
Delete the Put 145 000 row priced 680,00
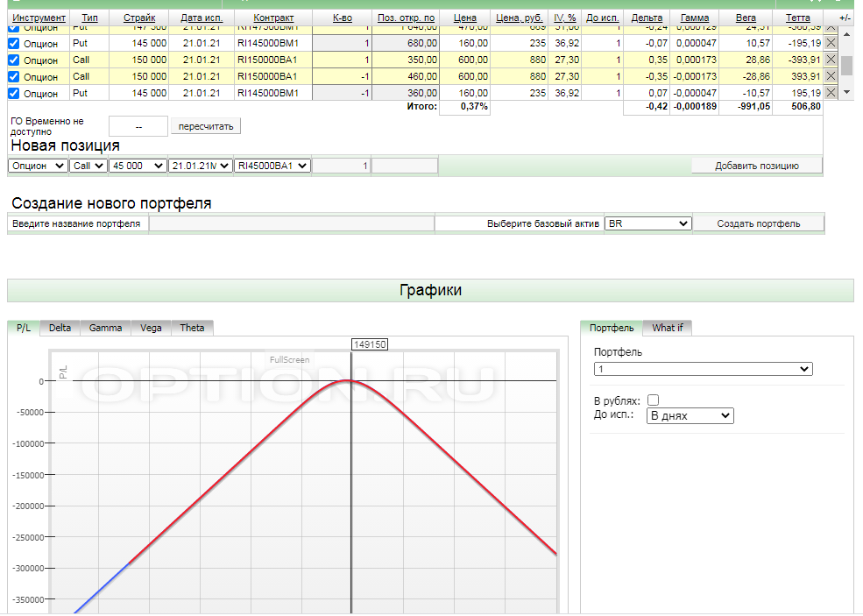(x=831, y=43)
